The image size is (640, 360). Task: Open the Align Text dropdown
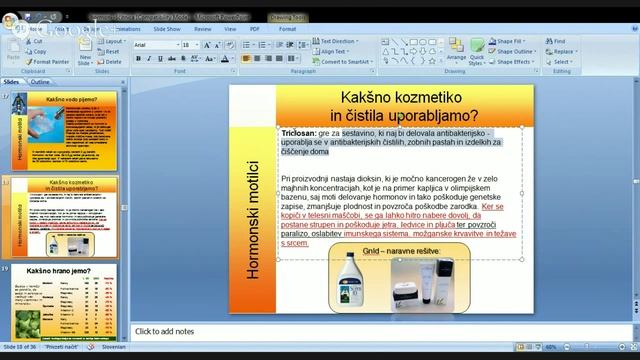[x=331, y=52]
